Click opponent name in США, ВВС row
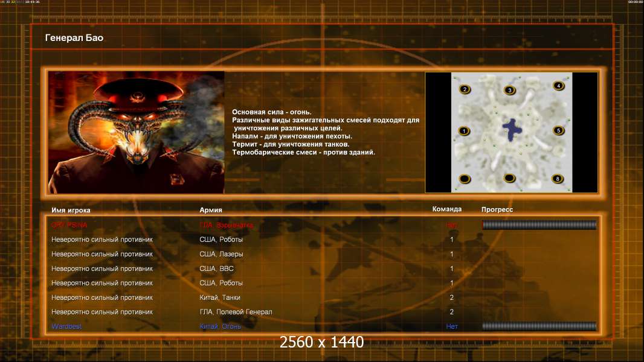Image resolution: width=644 pixels, height=362 pixels. [102, 268]
